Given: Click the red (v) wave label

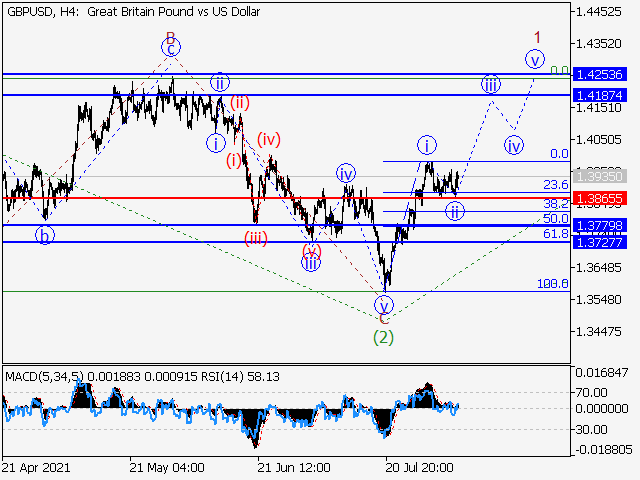Looking at the screenshot, I should coord(312,250).
